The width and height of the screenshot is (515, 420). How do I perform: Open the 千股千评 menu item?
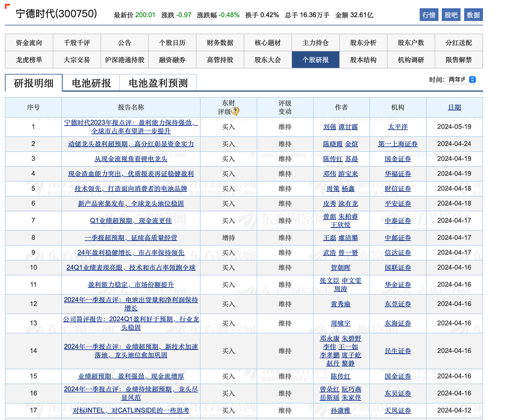(77, 43)
